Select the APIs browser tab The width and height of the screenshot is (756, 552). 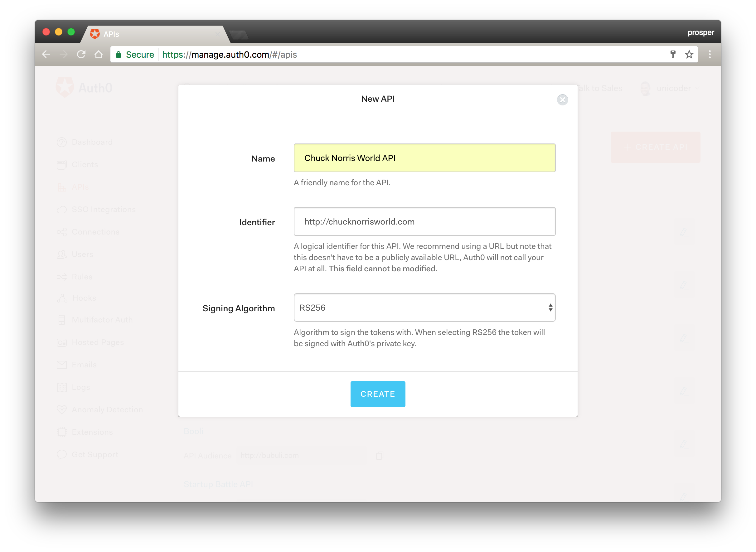pyautogui.click(x=154, y=34)
